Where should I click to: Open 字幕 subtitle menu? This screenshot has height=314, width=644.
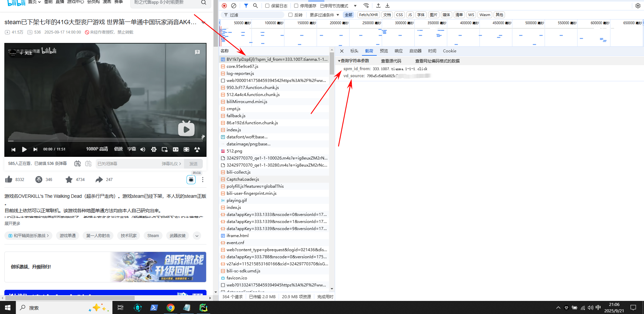point(132,149)
